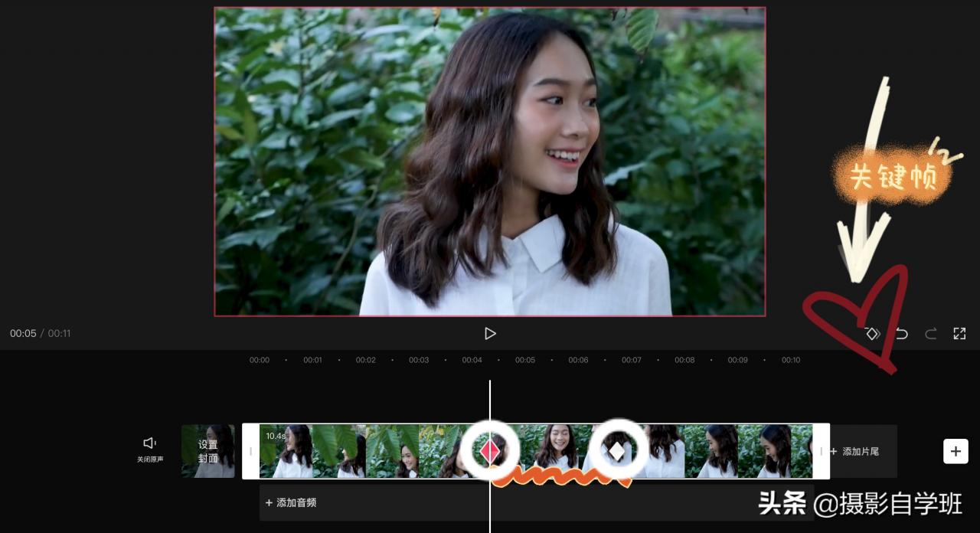Click the 00:08 mark on the ruler
The image size is (980, 533).
[x=684, y=360]
